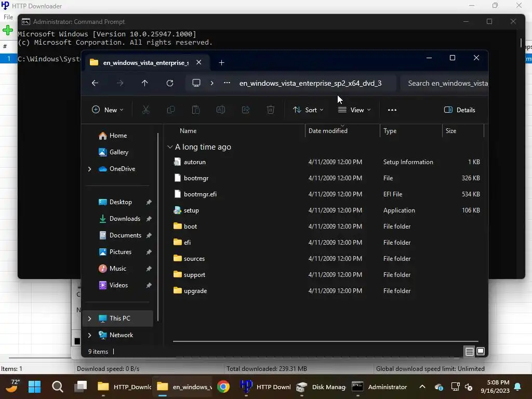Screen dimensions: 532x399
Task: Open the View dropdown menu
Action: (354, 110)
